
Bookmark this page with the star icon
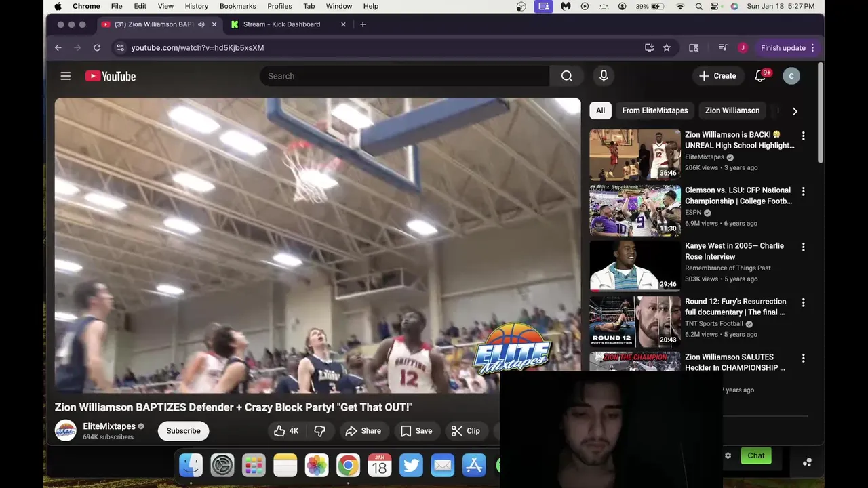click(x=667, y=47)
